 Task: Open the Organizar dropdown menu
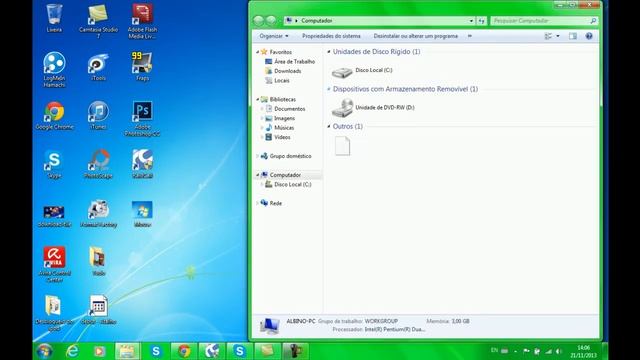[x=273, y=36]
